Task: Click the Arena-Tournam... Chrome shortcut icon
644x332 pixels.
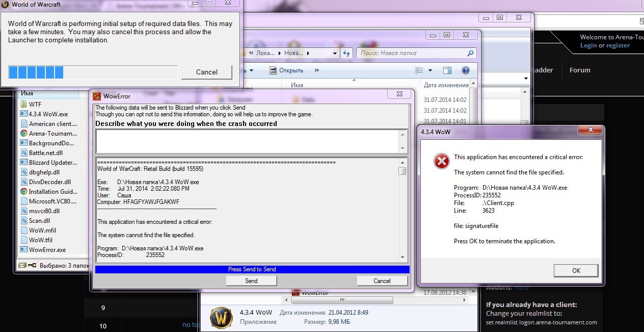Action: coord(24,134)
